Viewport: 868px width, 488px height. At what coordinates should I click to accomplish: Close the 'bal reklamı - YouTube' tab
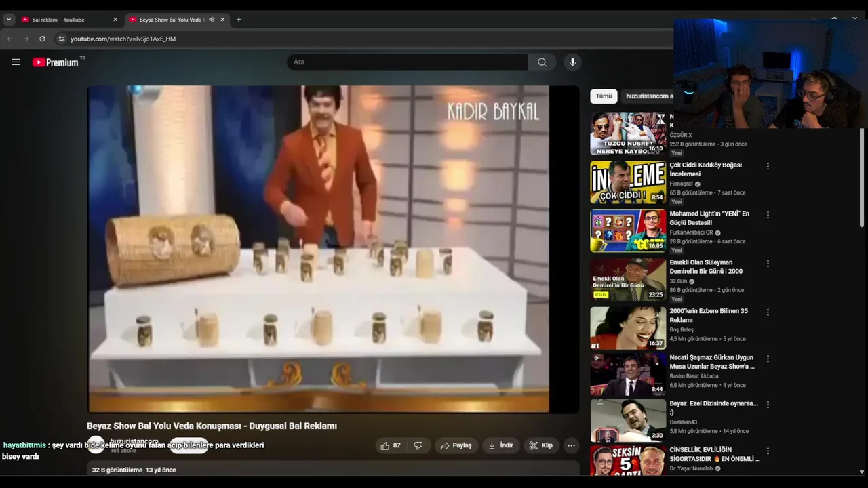(115, 20)
